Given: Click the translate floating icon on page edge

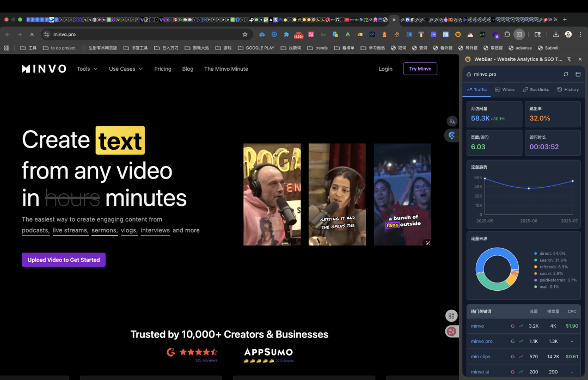Looking at the screenshot, I should pos(452,121).
